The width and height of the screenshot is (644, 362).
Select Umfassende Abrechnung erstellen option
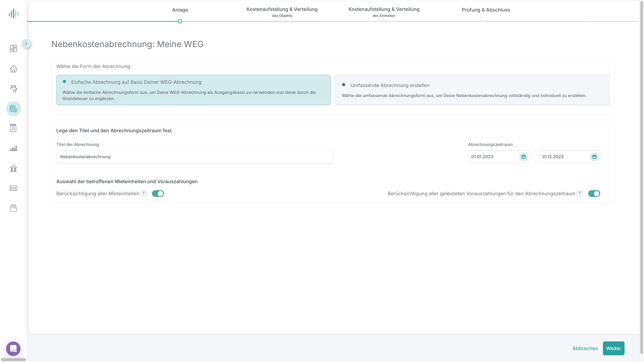tap(472, 90)
